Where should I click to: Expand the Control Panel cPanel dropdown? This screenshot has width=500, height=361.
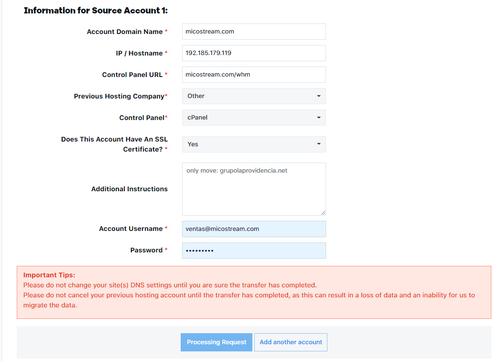click(254, 118)
